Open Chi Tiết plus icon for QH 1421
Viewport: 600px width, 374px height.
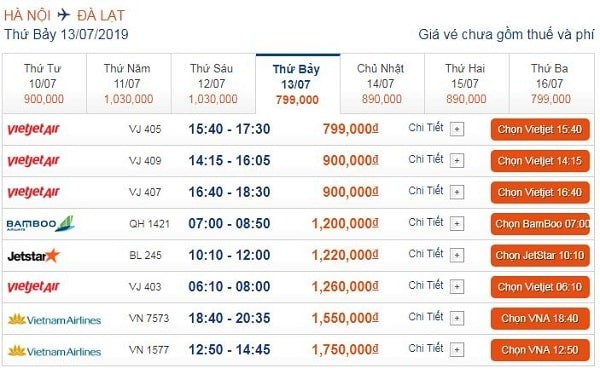[x=457, y=224]
